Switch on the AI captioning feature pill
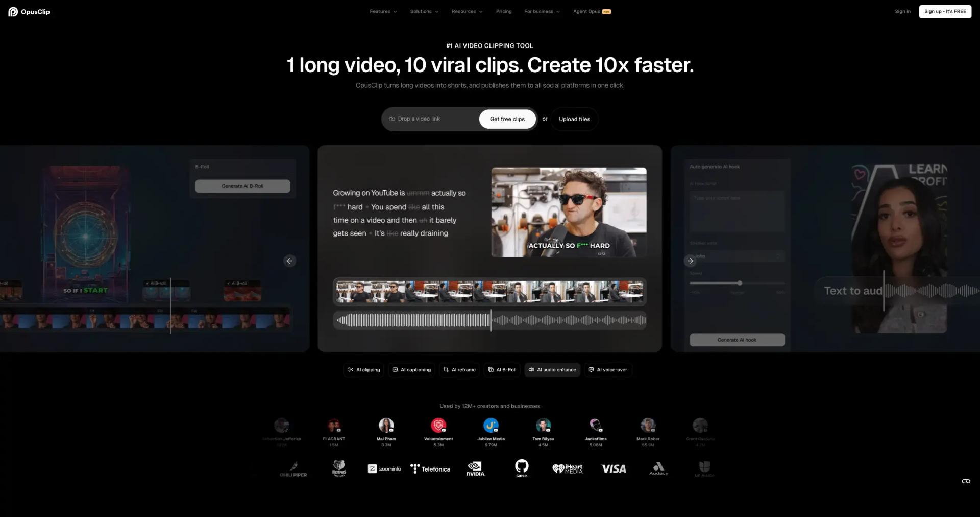Viewport: 980px width, 517px height. coord(411,369)
